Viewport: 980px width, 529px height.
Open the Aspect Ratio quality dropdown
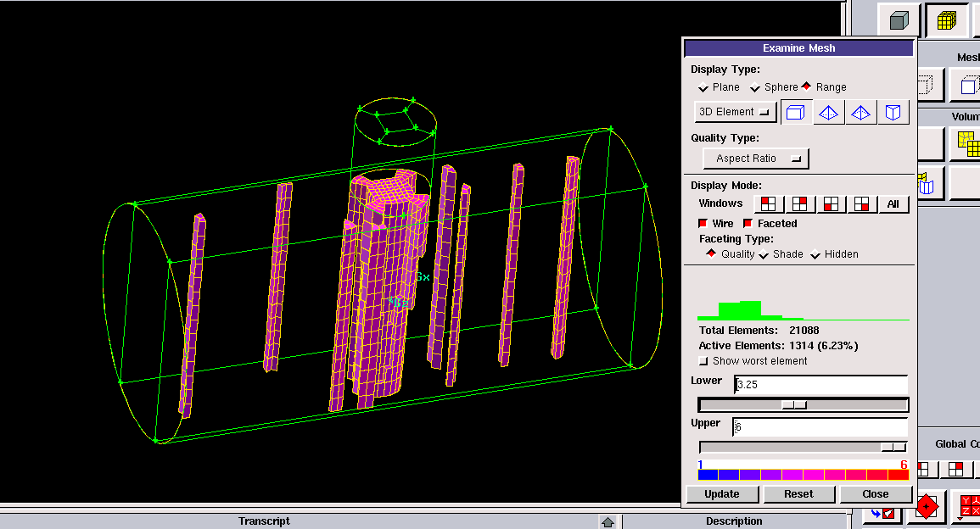(x=755, y=159)
